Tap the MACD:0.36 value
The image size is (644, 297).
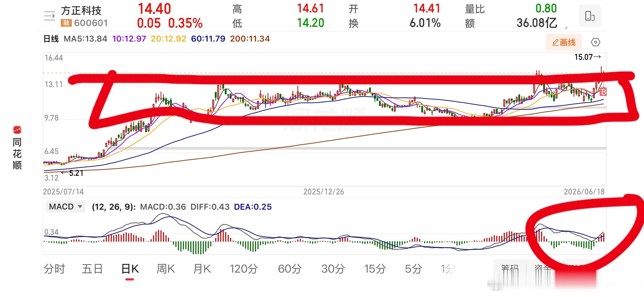(x=163, y=207)
